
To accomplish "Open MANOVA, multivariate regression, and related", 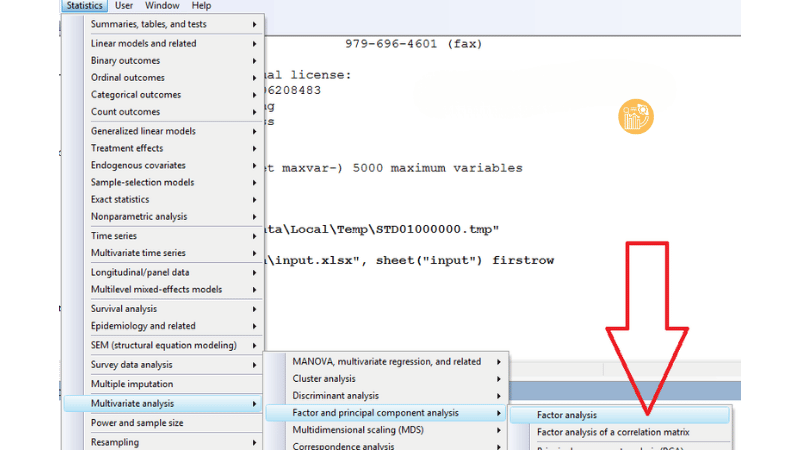I will coord(386,362).
